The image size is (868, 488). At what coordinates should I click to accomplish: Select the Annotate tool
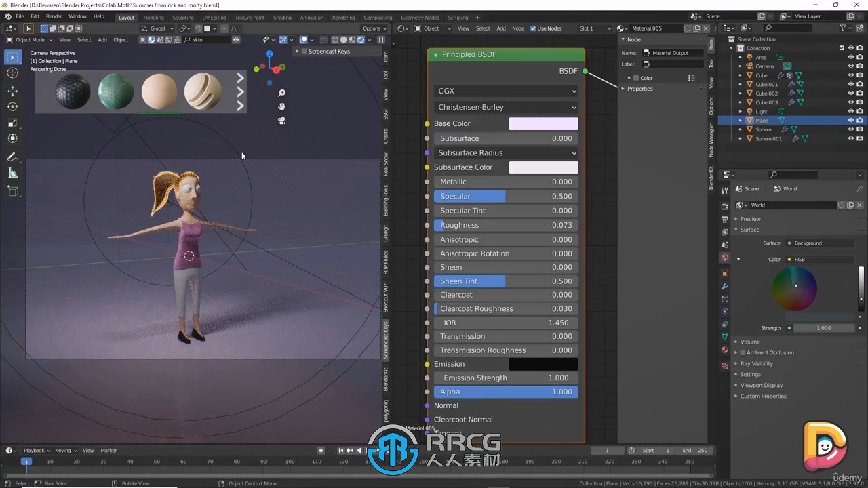[13, 157]
